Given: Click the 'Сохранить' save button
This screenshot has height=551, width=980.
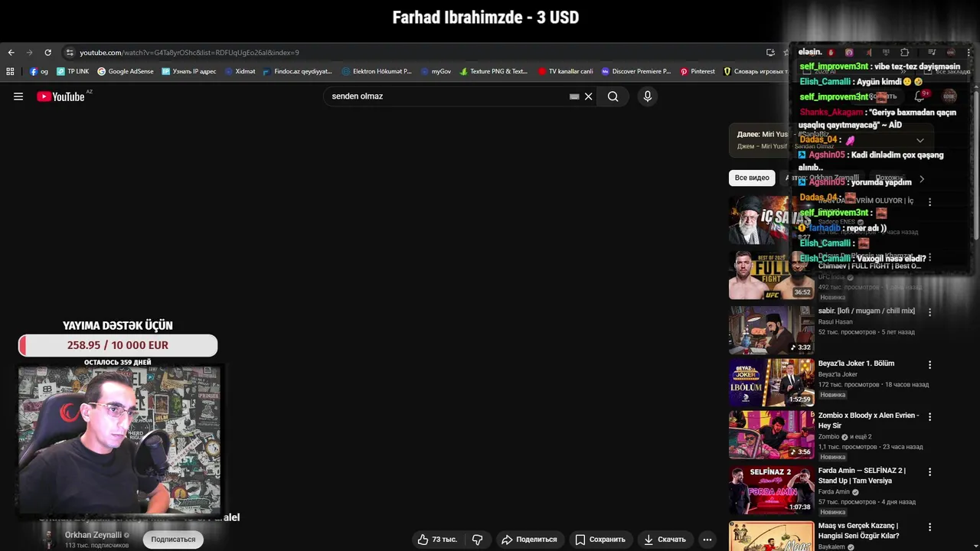Looking at the screenshot, I should (600, 540).
